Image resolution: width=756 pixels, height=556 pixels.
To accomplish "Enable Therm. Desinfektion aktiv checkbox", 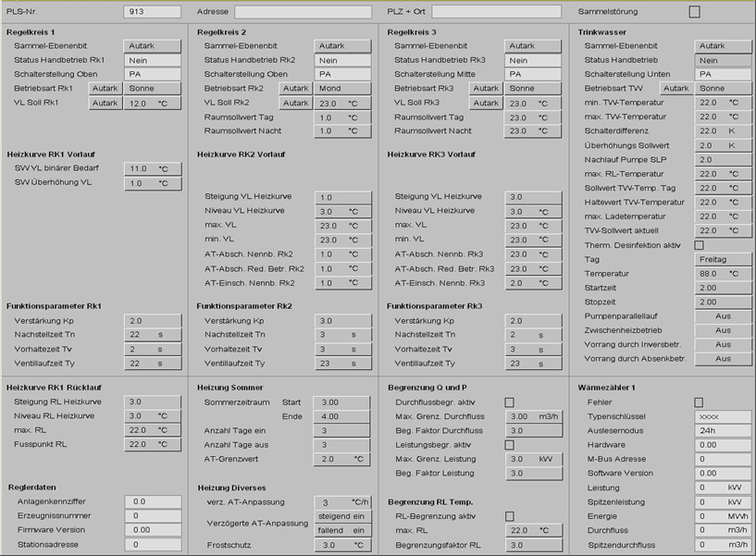I will 699,245.
